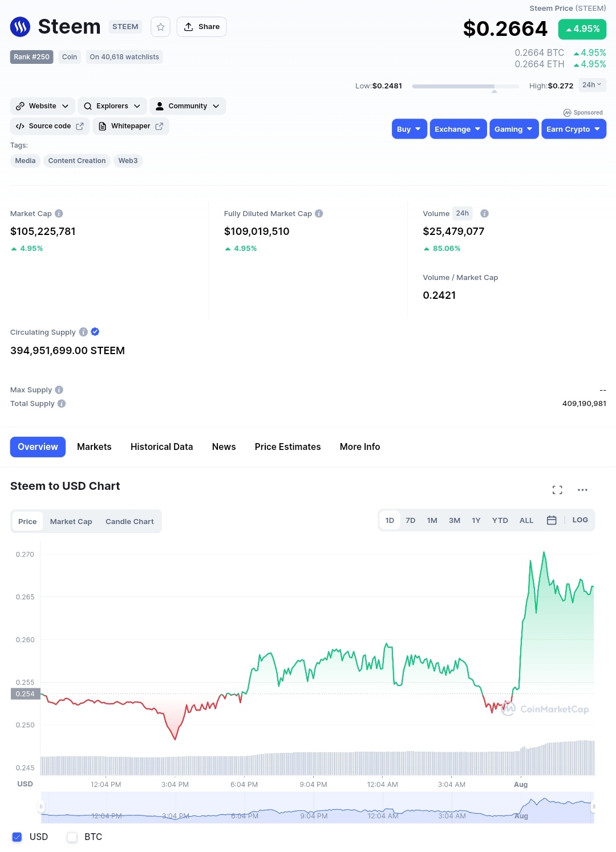
Task: Expand the Gaming dropdown button
Action: 514,129
